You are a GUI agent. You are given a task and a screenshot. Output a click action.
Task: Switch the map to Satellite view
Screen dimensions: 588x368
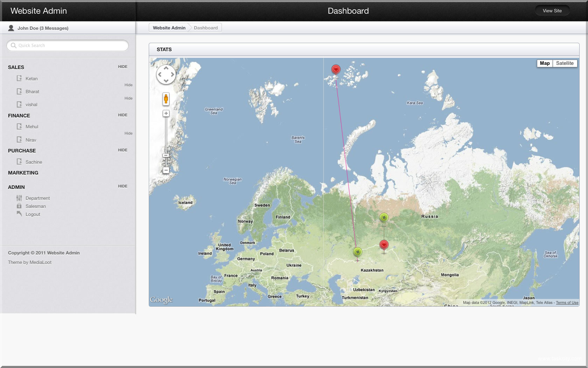[565, 63]
